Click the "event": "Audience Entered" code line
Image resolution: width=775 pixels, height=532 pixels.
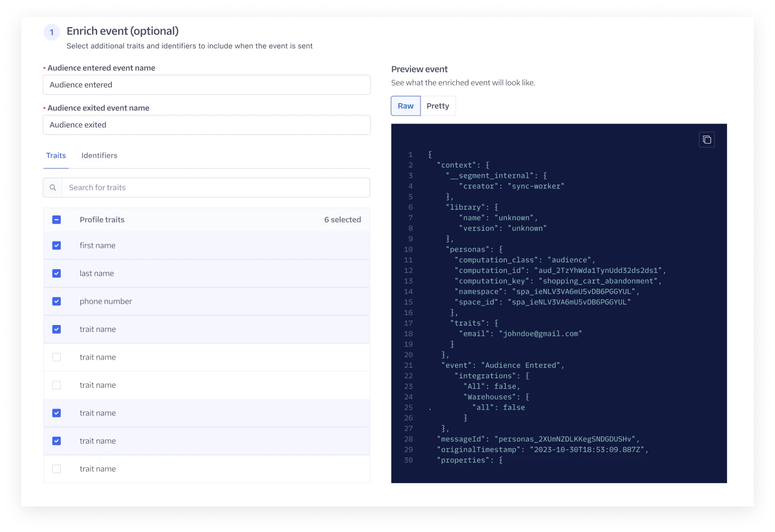tap(502, 365)
